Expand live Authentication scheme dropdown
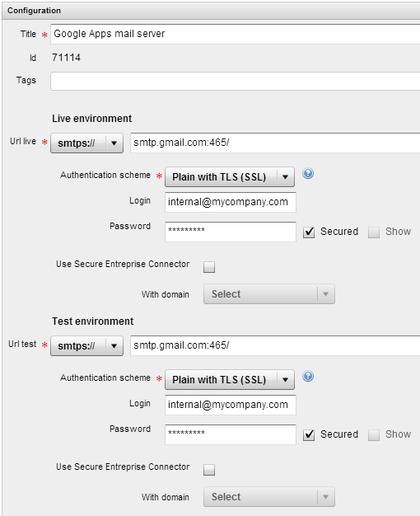 coord(230,177)
